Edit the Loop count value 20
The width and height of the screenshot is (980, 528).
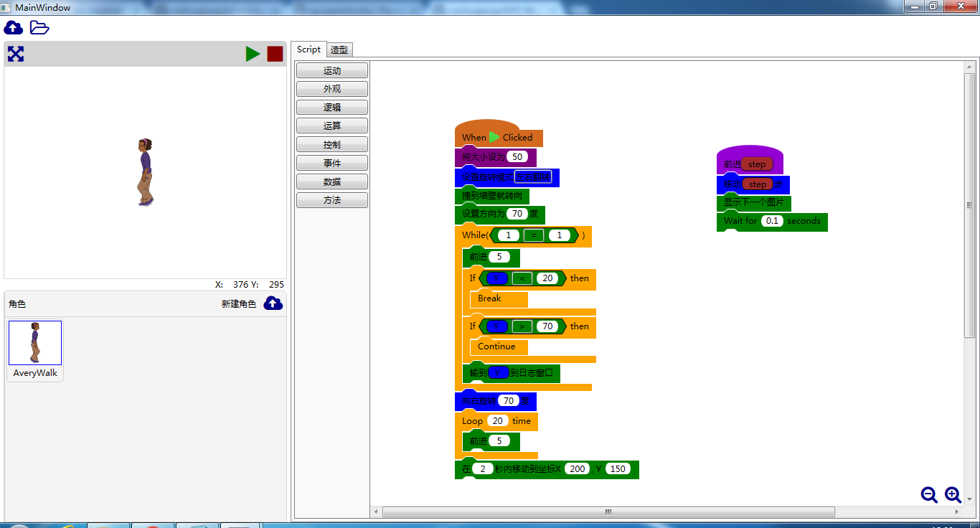click(x=498, y=421)
